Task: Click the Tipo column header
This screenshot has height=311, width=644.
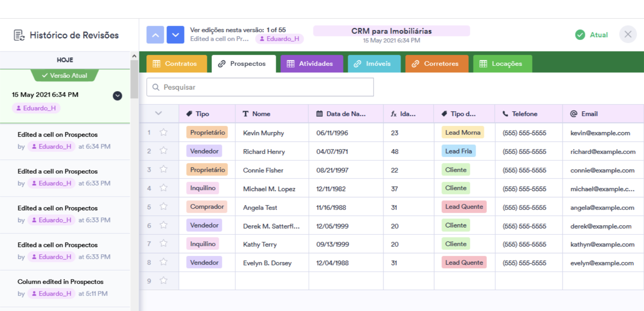Action: click(207, 114)
